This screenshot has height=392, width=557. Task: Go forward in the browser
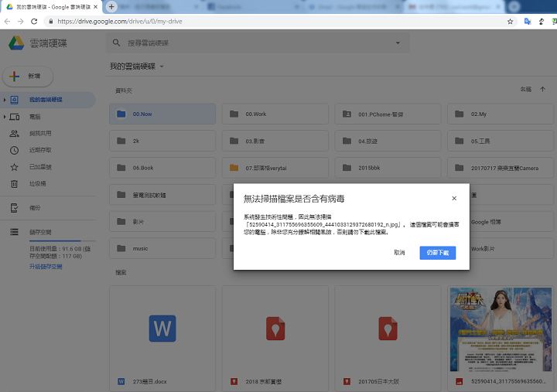click(21, 22)
